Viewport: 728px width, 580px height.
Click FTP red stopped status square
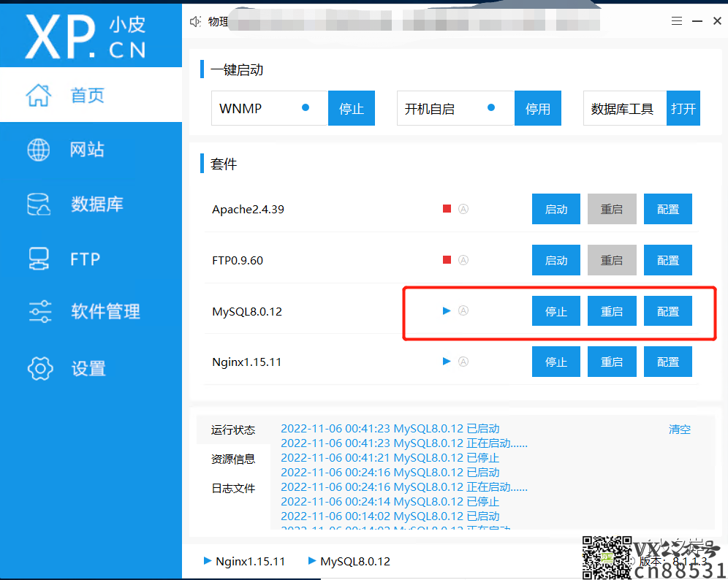point(447,260)
